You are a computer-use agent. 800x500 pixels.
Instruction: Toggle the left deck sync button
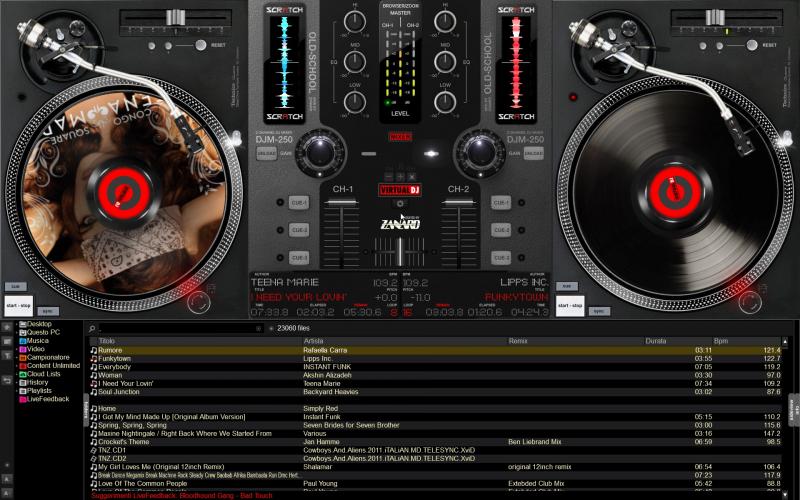coord(48,311)
